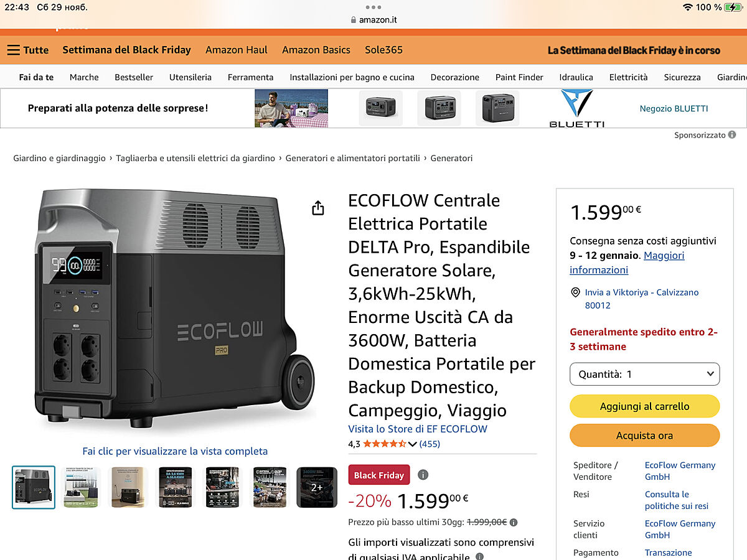The image size is (747, 560).
Task: Select the 2+ more images thumbnail
Action: pyautogui.click(x=317, y=487)
